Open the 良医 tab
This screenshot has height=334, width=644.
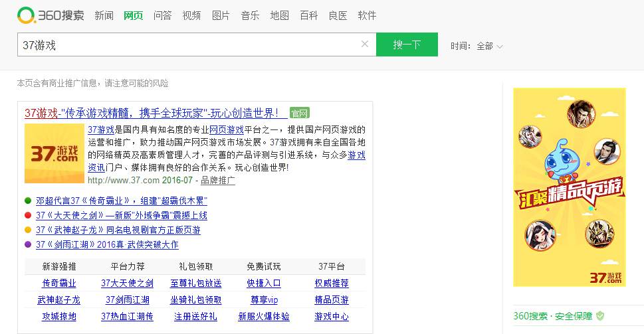[x=338, y=15]
